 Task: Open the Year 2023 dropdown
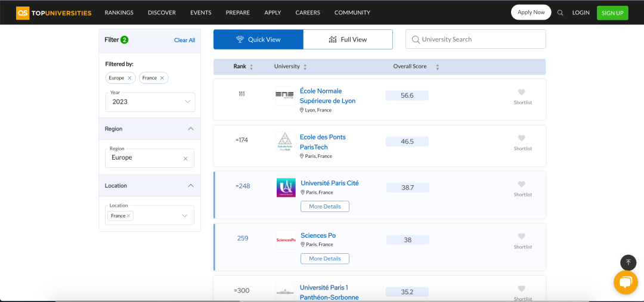[x=150, y=102]
